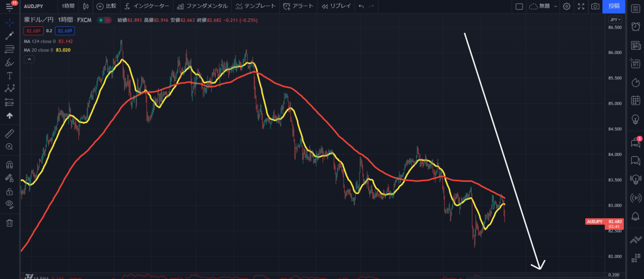Open public chats icon with 3 badge
The image size is (644, 279).
pos(636,142)
